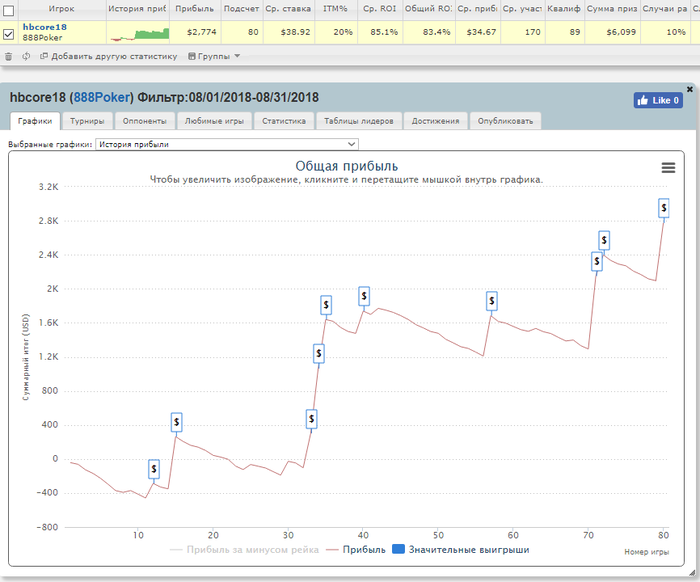Screen dimensions: 700x582
Task: Click the panel resize handle at bottom right corner
Action: pyautogui.click(x=692, y=573)
